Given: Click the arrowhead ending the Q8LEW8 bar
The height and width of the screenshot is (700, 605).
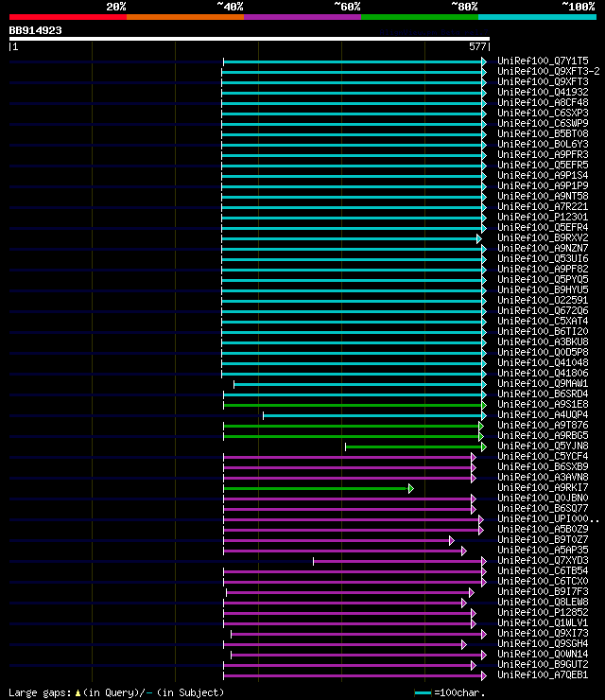Looking at the screenshot, I should point(463,604).
